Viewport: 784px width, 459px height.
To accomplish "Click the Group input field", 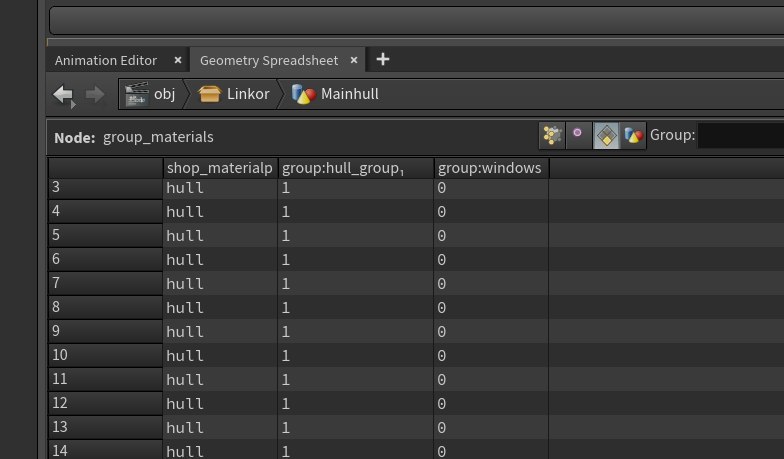I will 741,136.
